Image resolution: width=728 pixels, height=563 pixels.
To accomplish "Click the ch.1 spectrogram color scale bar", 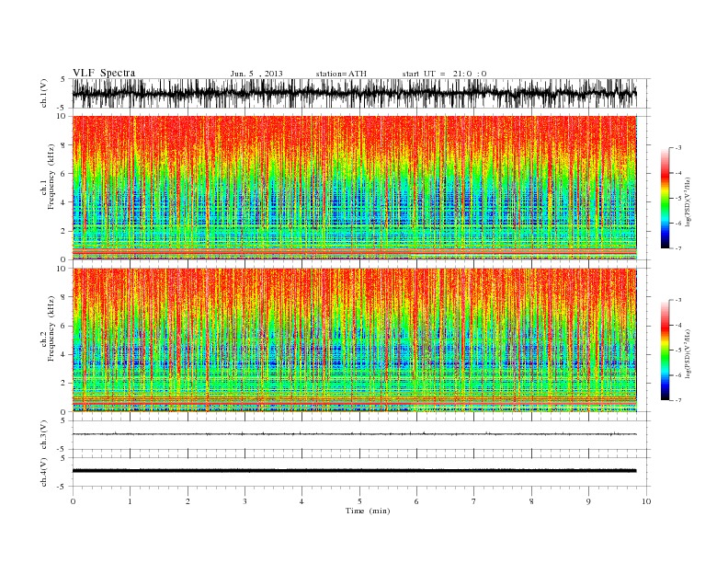I will 665,198.
